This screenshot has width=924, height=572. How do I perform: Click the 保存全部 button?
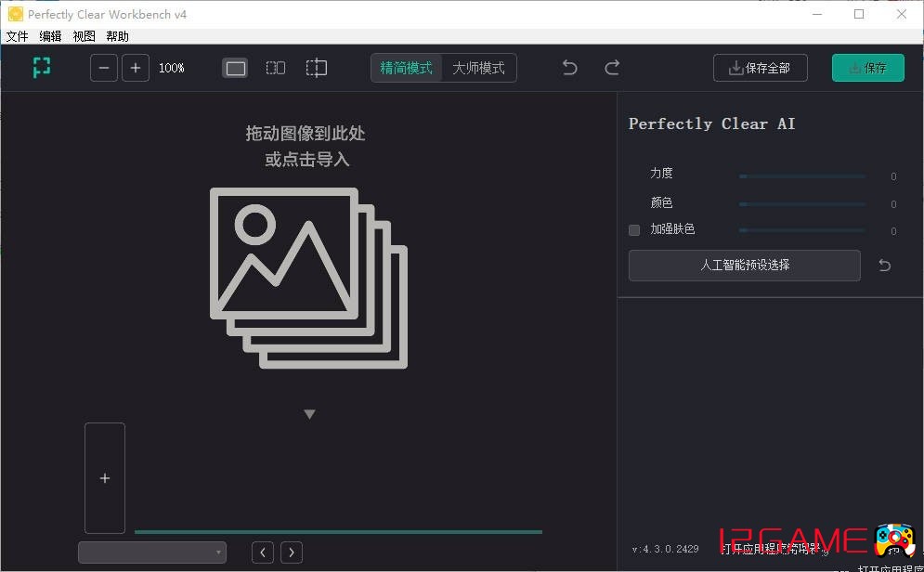point(760,68)
